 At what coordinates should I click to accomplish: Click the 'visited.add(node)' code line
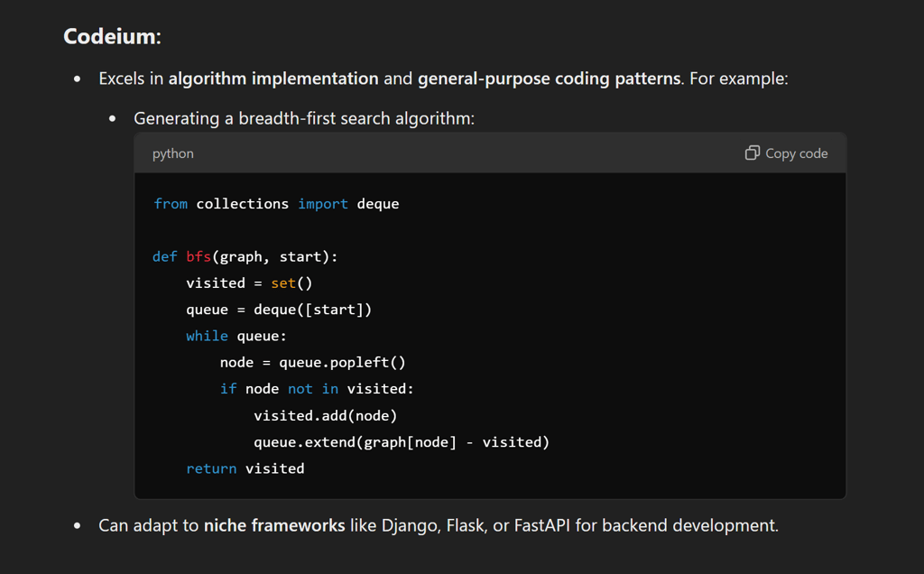tap(325, 416)
